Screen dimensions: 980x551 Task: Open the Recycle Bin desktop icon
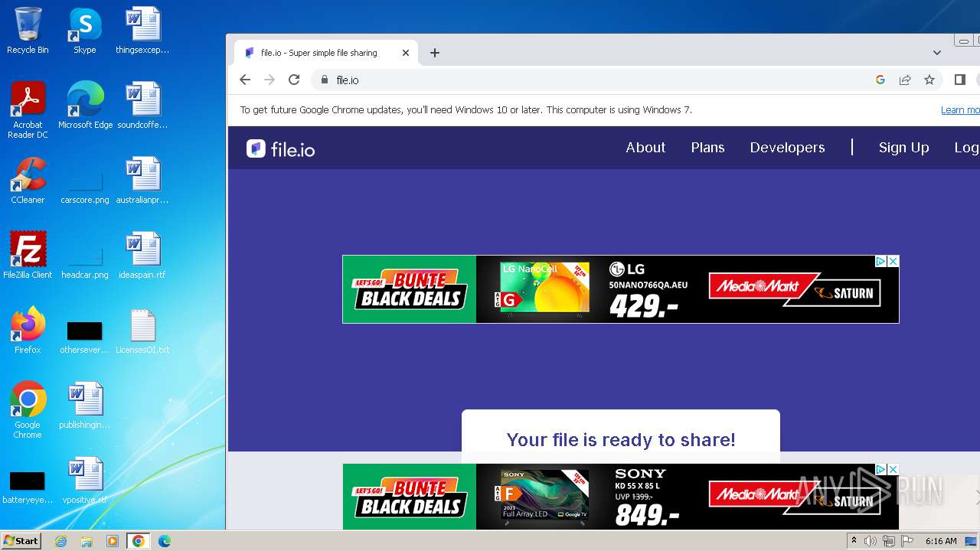(28, 31)
